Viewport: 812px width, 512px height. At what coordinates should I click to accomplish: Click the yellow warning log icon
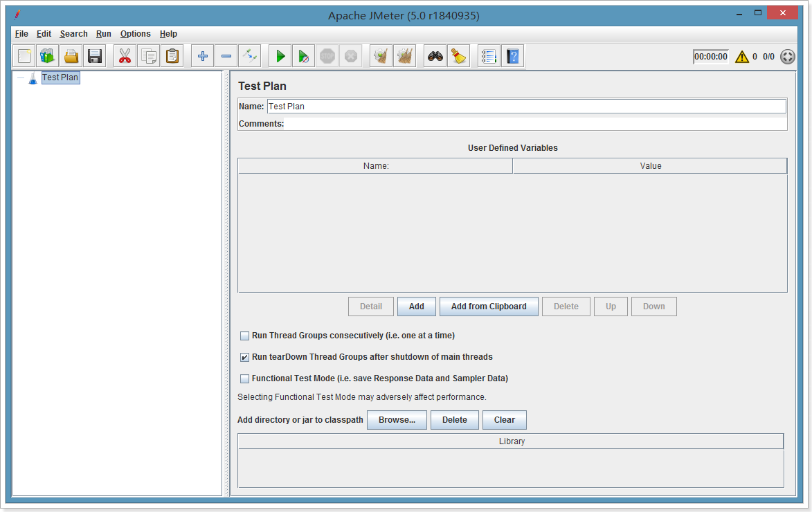(741, 57)
